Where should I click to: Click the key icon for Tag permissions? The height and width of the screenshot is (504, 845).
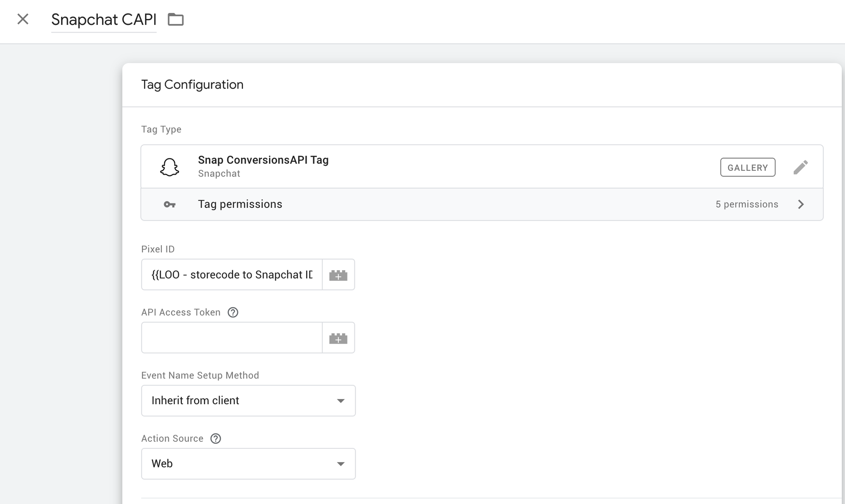point(170,205)
